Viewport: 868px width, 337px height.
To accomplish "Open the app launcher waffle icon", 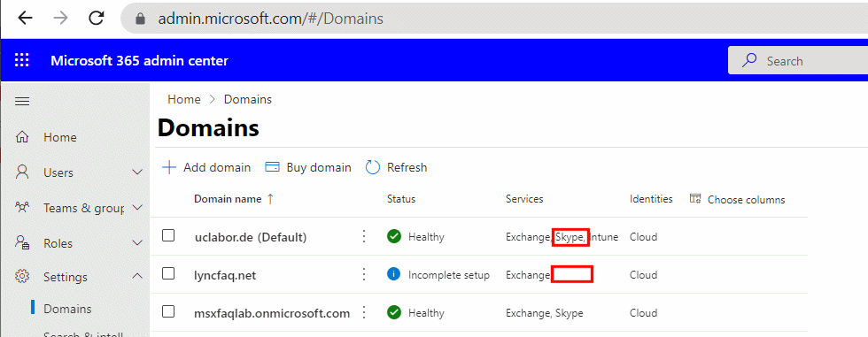I will coord(21,60).
